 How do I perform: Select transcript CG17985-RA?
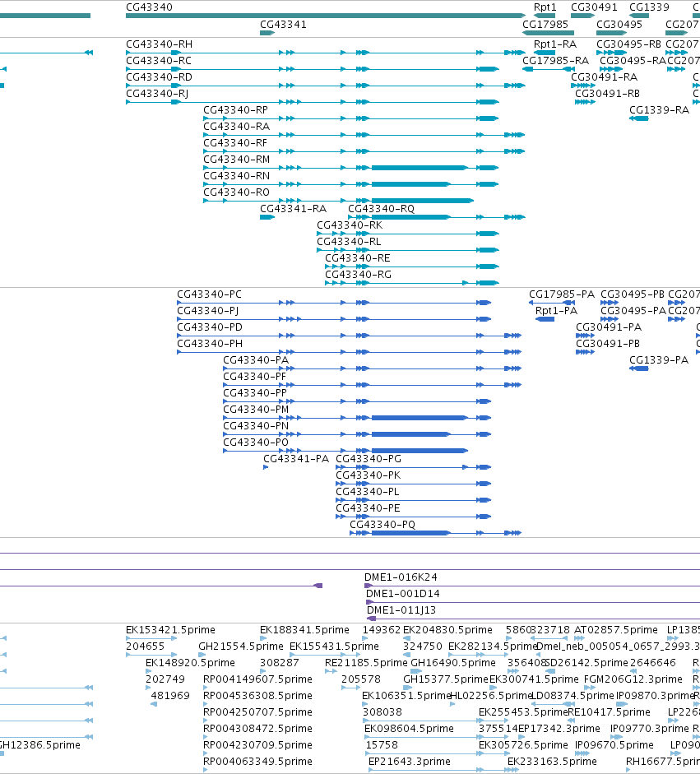click(x=555, y=61)
